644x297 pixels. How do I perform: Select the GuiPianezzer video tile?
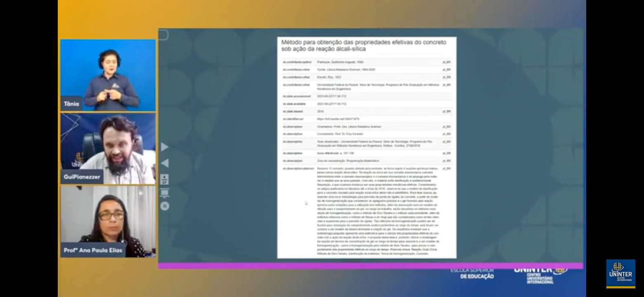tap(108, 148)
